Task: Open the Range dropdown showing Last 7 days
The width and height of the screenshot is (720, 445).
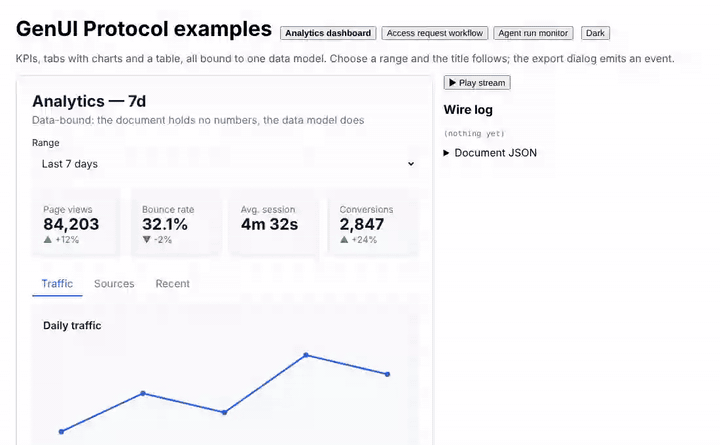Action: pyautogui.click(x=226, y=164)
